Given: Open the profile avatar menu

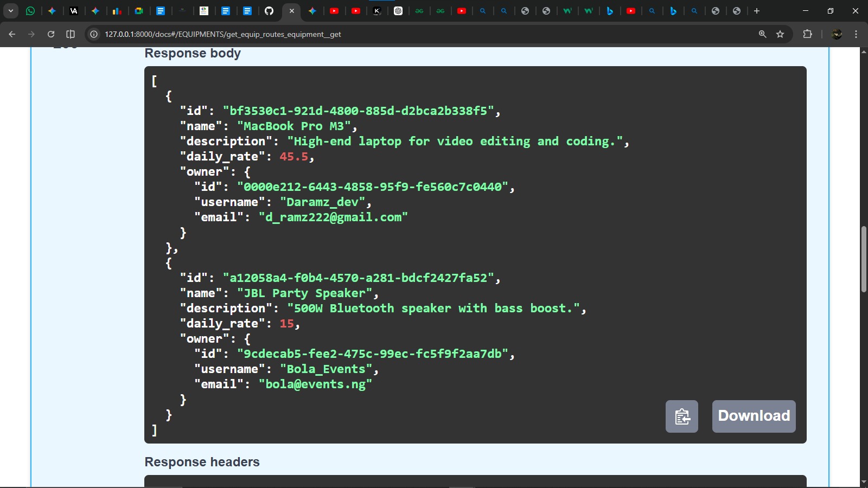Looking at the screenshot, I should pos(837,34).
